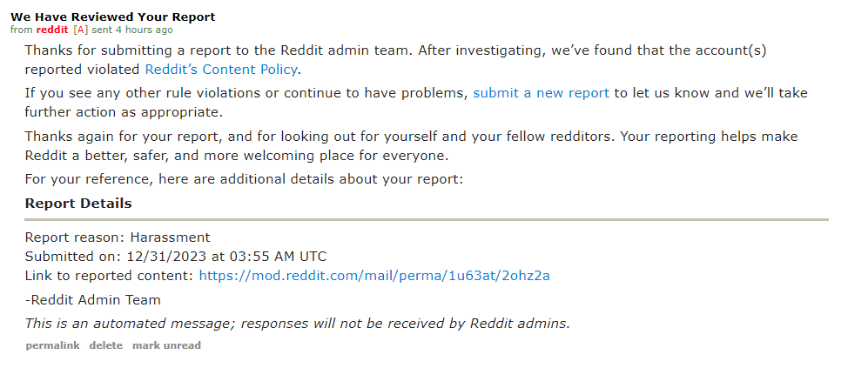
Task: Mark the message as unread
Action: [166, 345]
